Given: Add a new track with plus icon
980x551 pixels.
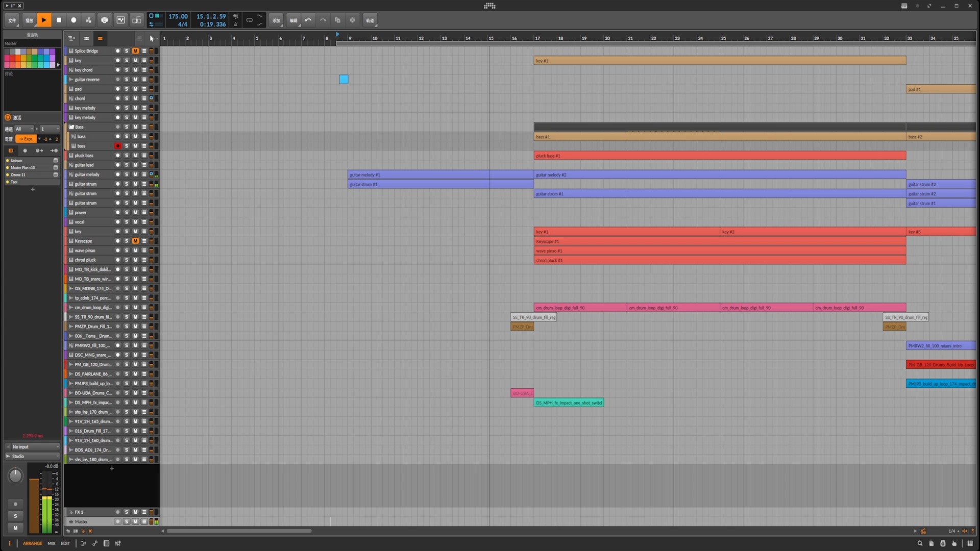Looking at the screenshot, I should 112,468.
